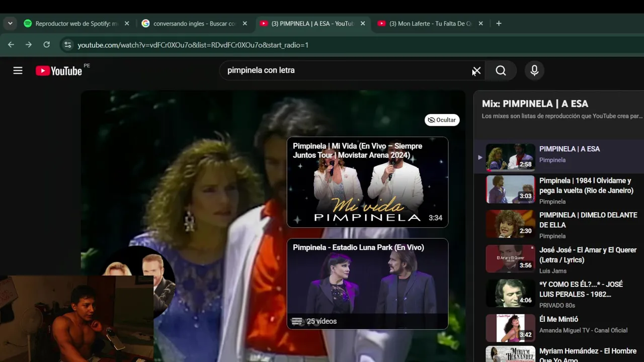Click the browser back arrow

pyautogui.click(x=11, y=45)
